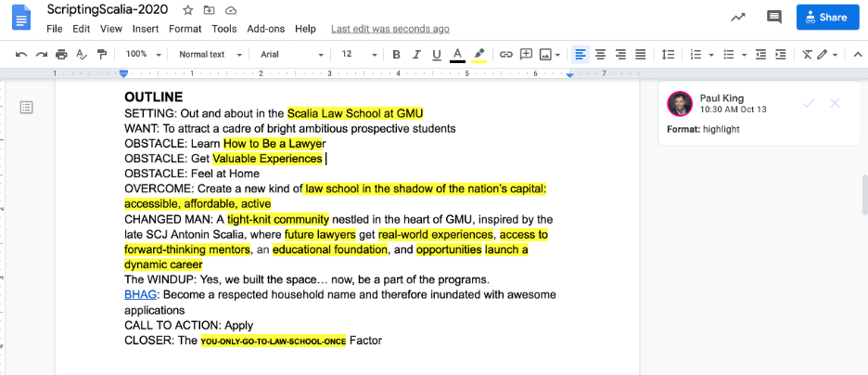Screen dimensions: 868x375
Task: Open the insert image dropdown arrow
Action: [557, 55]
